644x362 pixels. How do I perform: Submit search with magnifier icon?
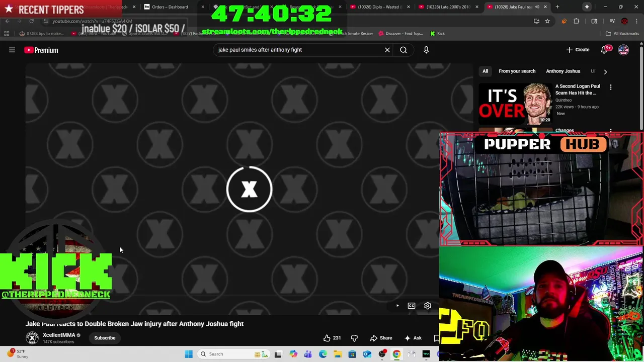[404, 50]
